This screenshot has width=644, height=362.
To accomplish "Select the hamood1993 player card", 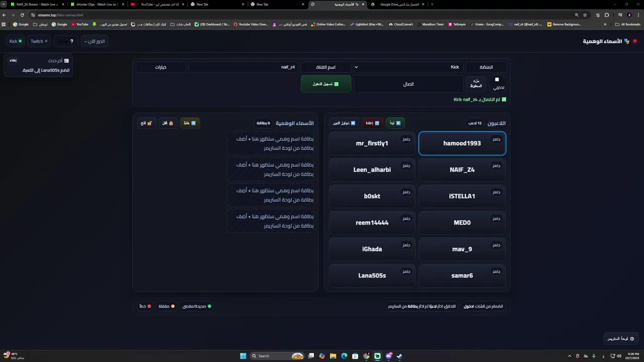I will pyautogui.click(x=462, y=143).
